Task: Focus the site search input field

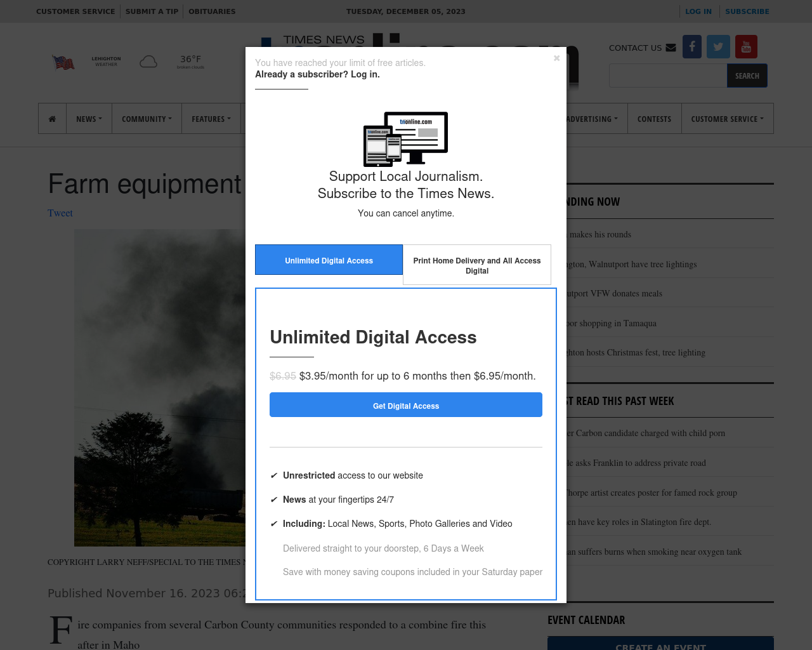Action: (x=668, y=76)
